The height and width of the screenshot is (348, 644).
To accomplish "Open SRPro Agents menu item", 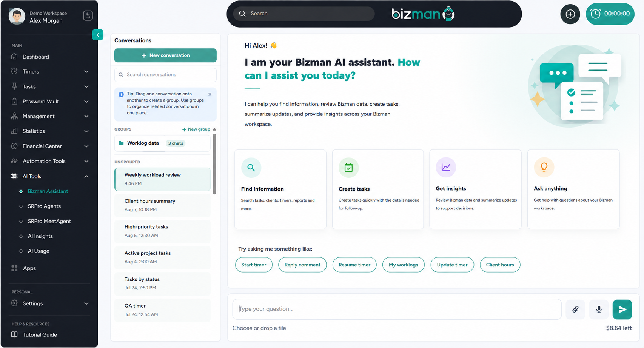I will pos(44,206).
